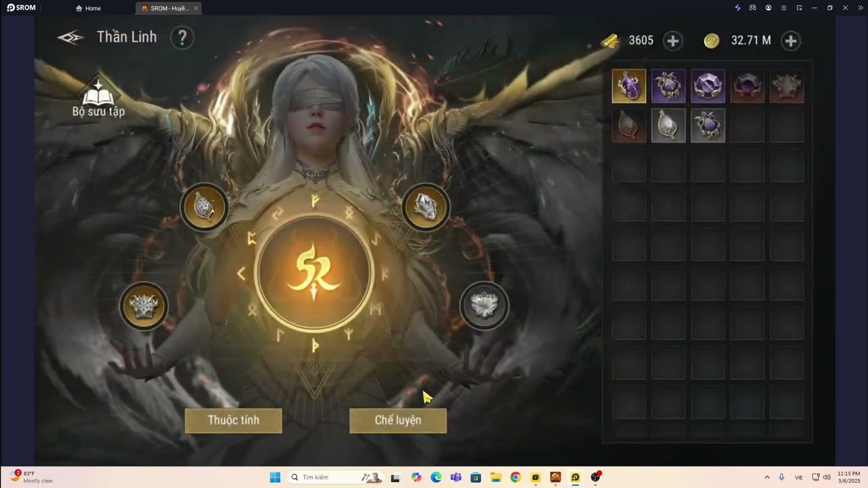Click plus button beside 3605 gold bars
This screenshot has height=488, width=868.
[672, 41]
